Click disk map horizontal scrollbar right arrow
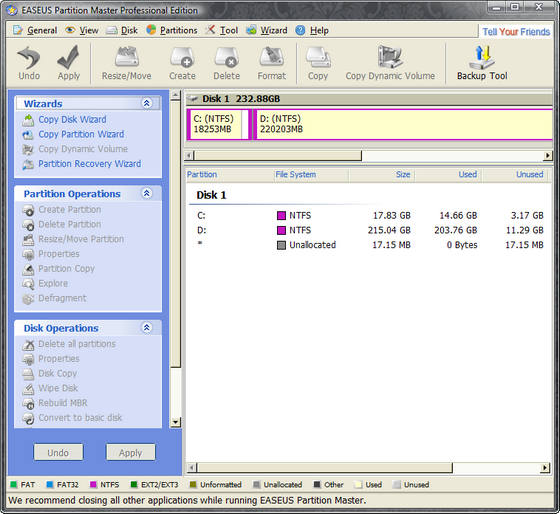560x514 pixels. [548, 156]
